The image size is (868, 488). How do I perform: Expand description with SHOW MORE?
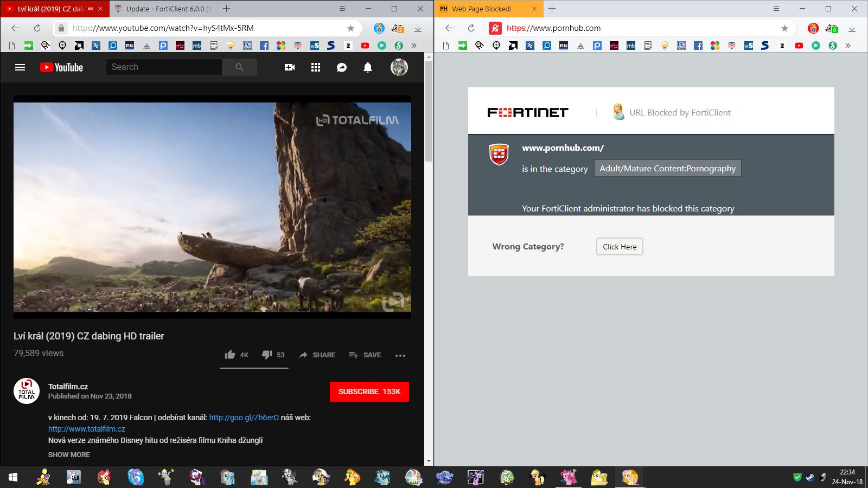[69, 454]
